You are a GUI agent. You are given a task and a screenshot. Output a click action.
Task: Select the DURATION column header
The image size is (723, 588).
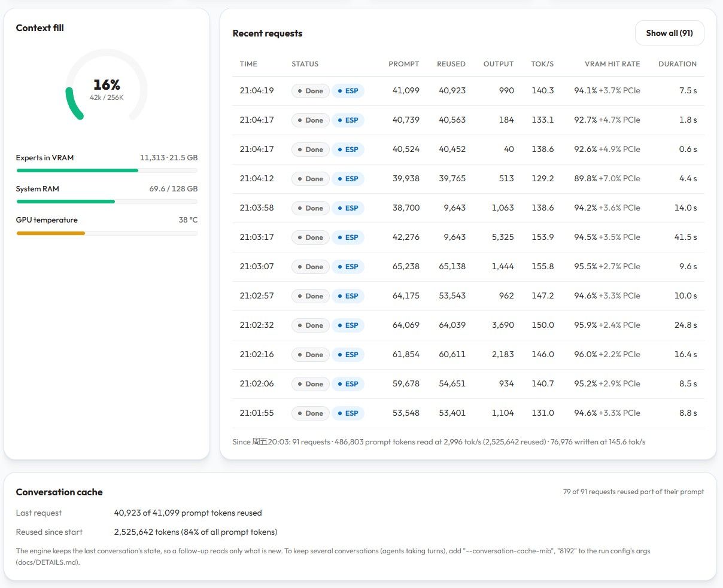coord(678,64)
